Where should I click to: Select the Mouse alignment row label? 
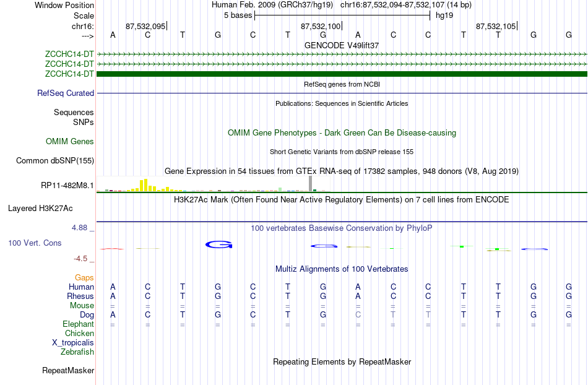click(x=82, y=306)
